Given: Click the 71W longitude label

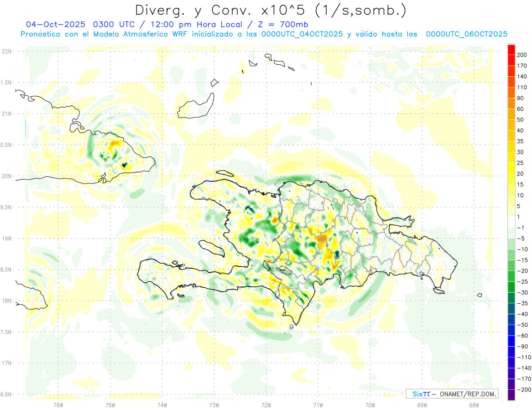Looking at the screenshot, I should point(318,405).
